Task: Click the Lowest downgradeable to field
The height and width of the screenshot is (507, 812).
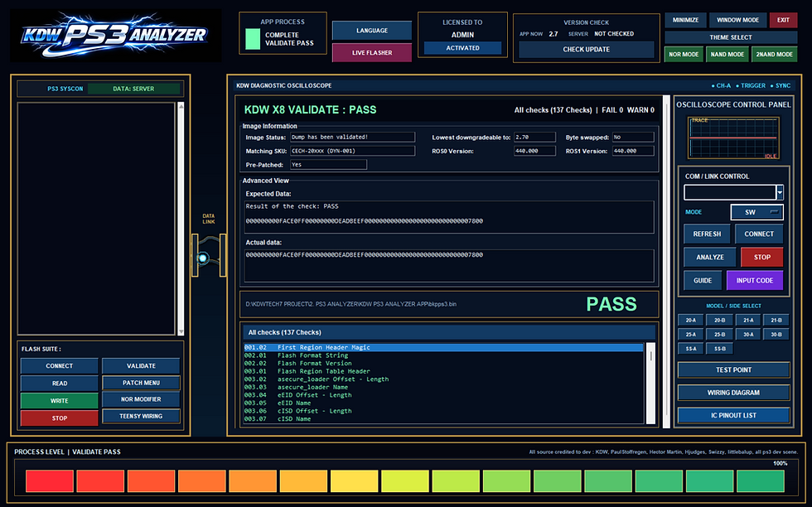Action: [x=534, y=138]
